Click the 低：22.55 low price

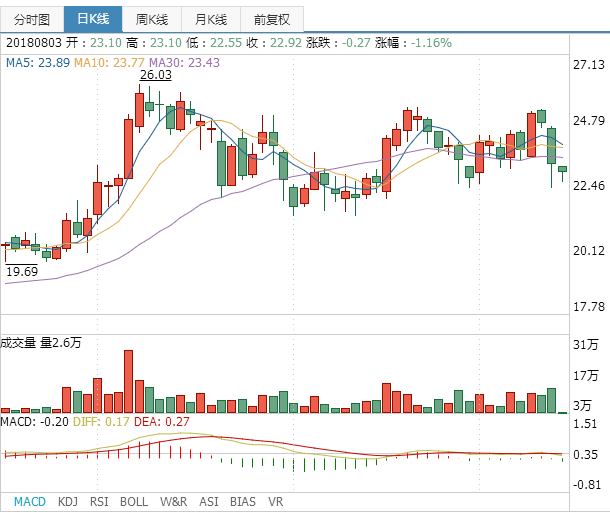coord(214,42)
